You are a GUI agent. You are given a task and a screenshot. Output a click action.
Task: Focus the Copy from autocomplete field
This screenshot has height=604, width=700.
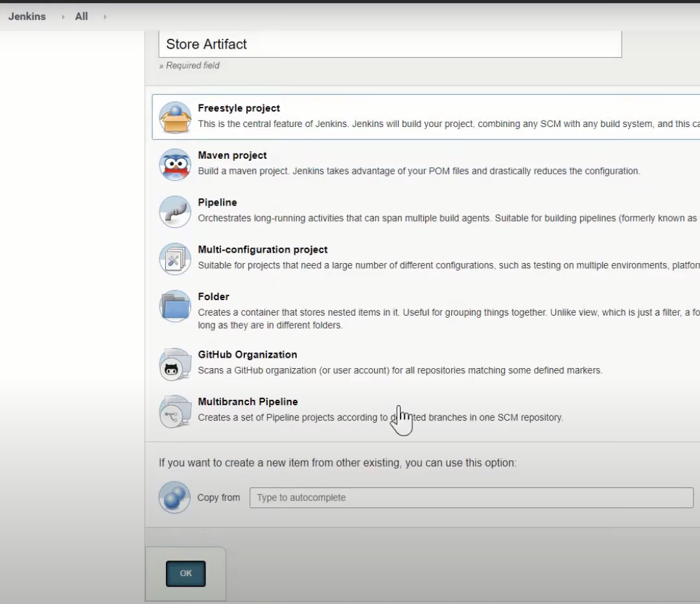click(x=471, y=497)
